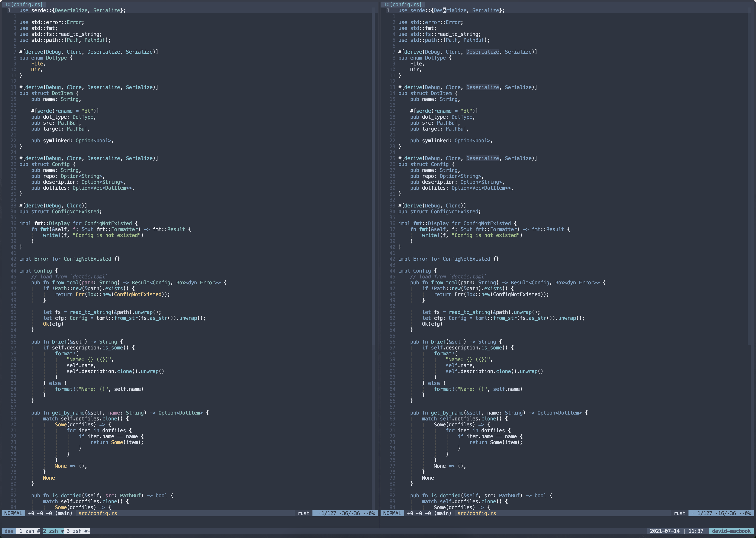Viewport: 756px width, 538px height.
Task: Click 'pub dotfiles: Option<Vec<DotItem>>,' in the right pane
Action: pyautogui.click(x=462, y=188)
